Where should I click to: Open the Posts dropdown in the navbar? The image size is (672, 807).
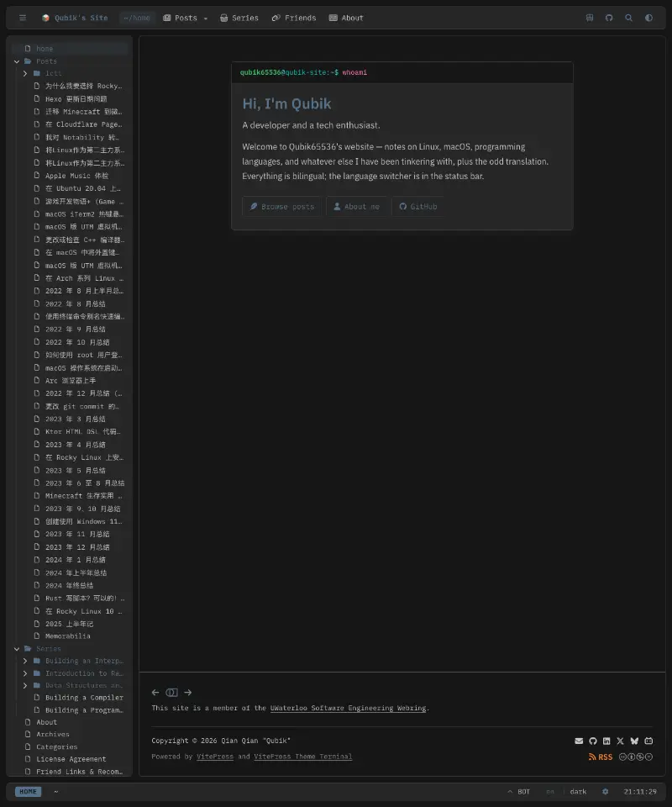coord(185,18)
